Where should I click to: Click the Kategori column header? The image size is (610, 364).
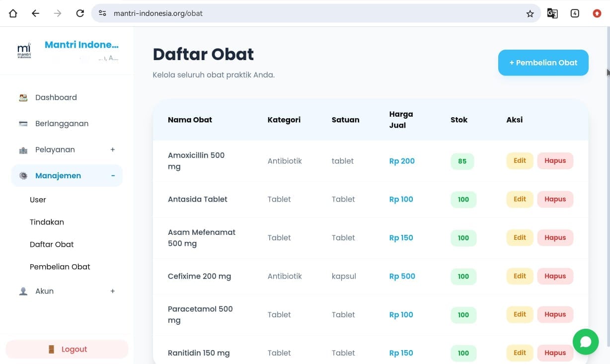pos(284,120)
